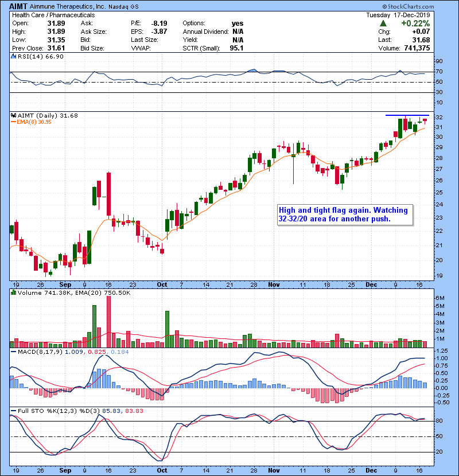
Task: Click the green up-triangle price change icon
Action: [383, 24]
